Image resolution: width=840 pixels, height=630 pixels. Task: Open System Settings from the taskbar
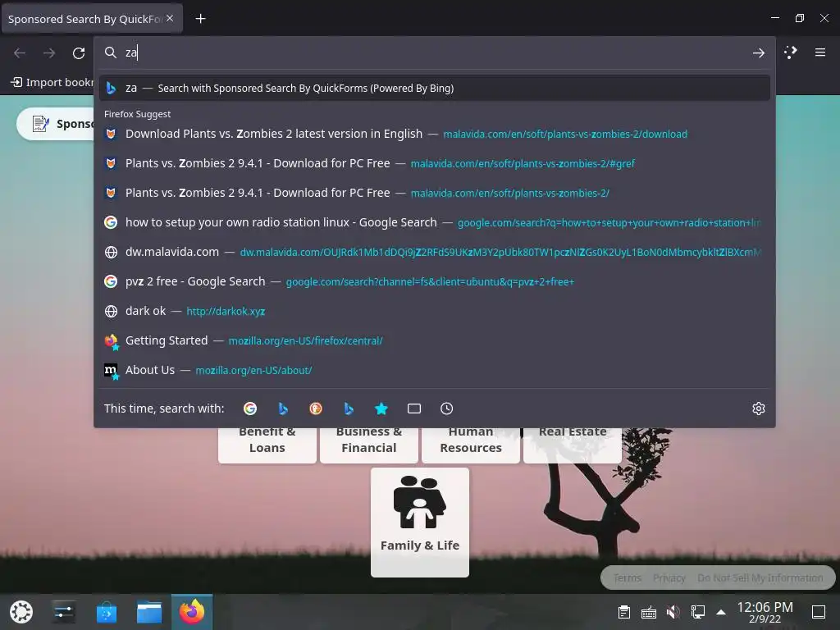click(x=64, y=612)
